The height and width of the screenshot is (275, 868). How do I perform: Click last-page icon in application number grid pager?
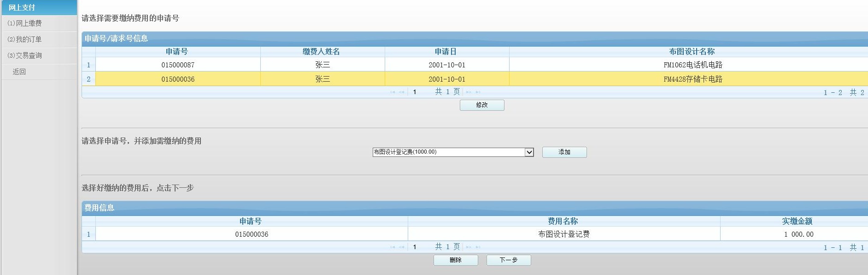pyautogui.click(x=478, y=92)
